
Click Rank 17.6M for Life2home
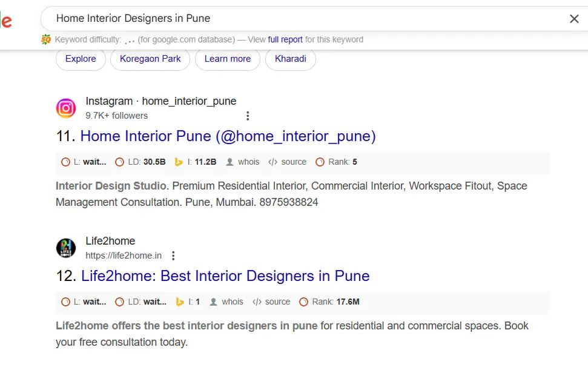click(x=329, y=302)
